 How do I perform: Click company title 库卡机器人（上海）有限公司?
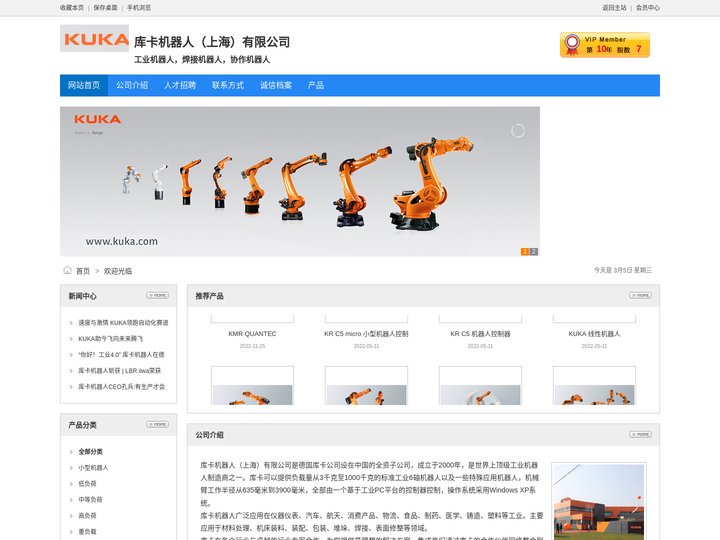(212, 42)
